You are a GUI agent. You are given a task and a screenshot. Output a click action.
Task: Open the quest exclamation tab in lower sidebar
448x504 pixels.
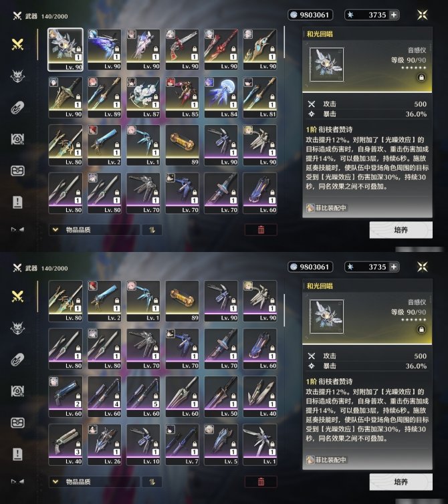point(17,454)
